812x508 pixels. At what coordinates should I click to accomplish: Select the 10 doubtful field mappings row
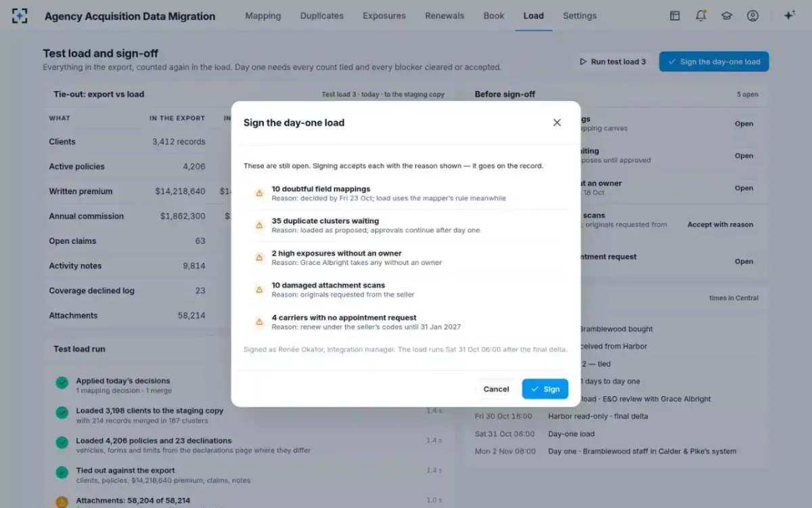tap(406, 193)
